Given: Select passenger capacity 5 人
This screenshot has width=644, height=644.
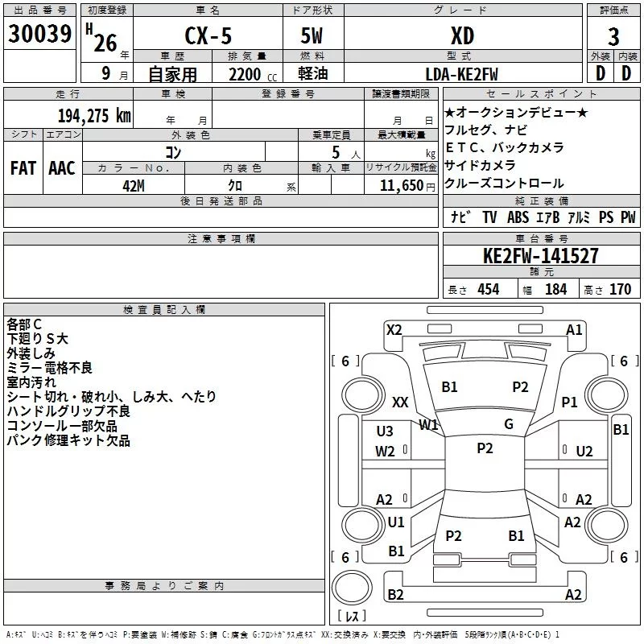Looking at the screenshot, I should 346,153.
